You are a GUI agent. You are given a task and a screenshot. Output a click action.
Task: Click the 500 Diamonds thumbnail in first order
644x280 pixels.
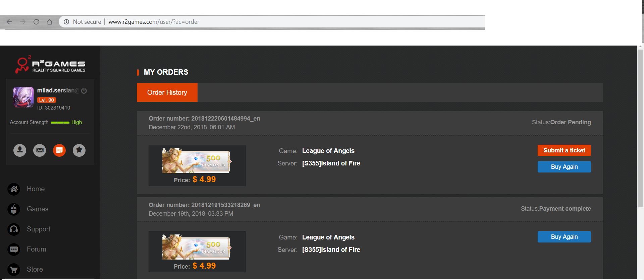[x=197, y=161]
